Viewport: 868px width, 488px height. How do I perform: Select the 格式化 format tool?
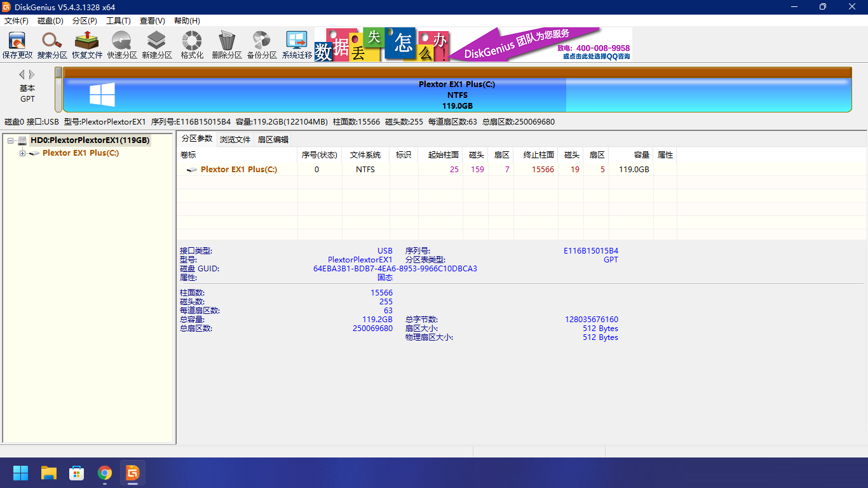point(192,44)
